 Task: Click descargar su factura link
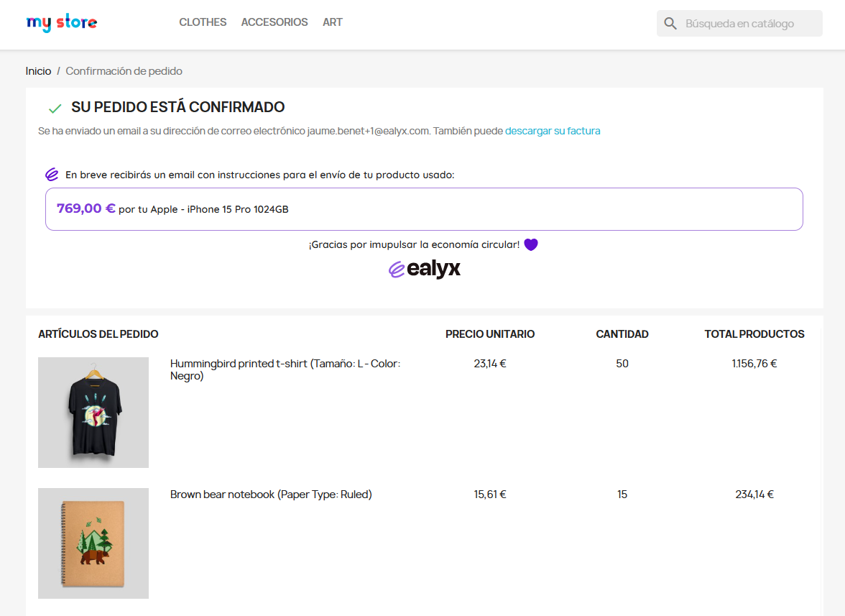(553, 131)
